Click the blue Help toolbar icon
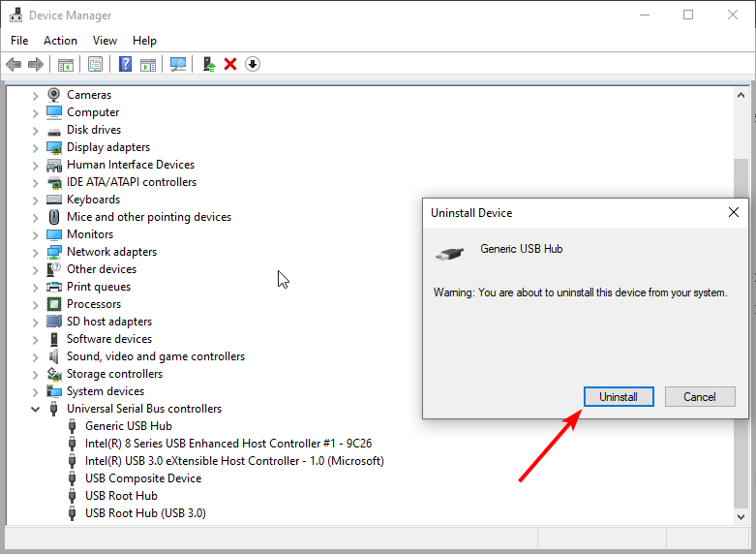 [126, 64]
